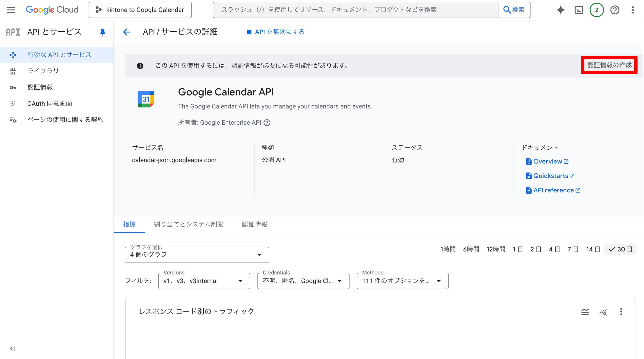Open OAuth 同意画面 in the sidebar
Image resolution: width=644 pixels, height=359 pixels.
[x=57, y=103]
